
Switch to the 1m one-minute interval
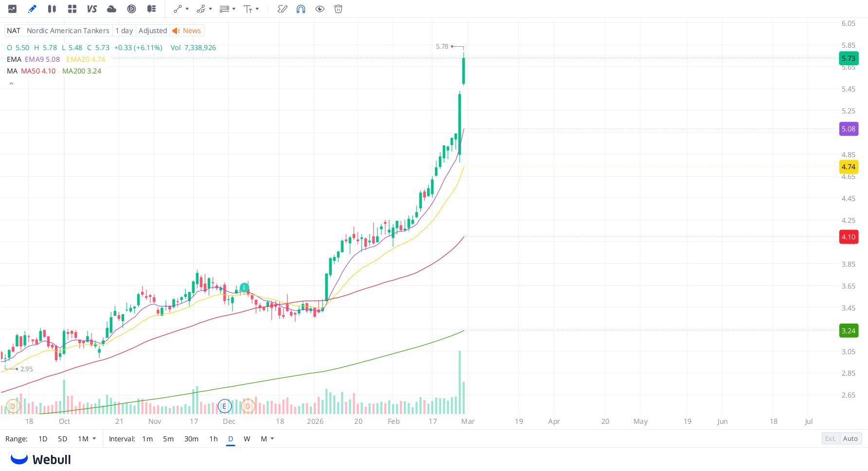[147, 439]
